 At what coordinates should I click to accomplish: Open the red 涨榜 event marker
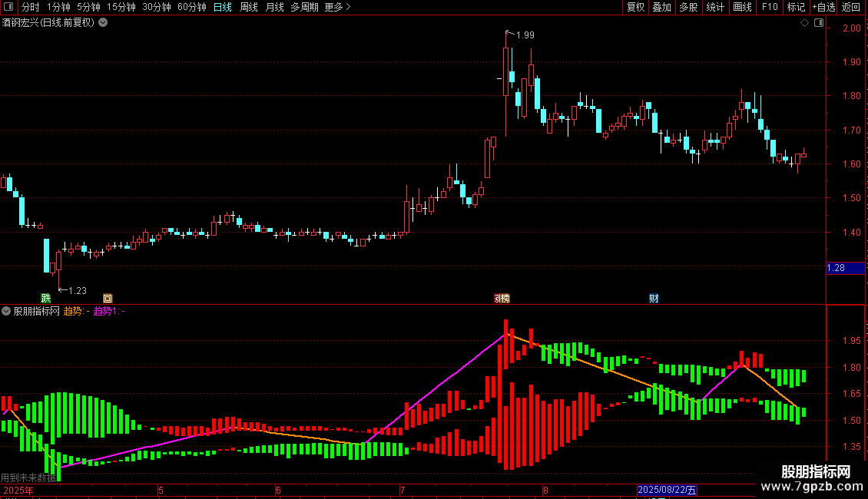pyautogui.click(x=502, y=298)
